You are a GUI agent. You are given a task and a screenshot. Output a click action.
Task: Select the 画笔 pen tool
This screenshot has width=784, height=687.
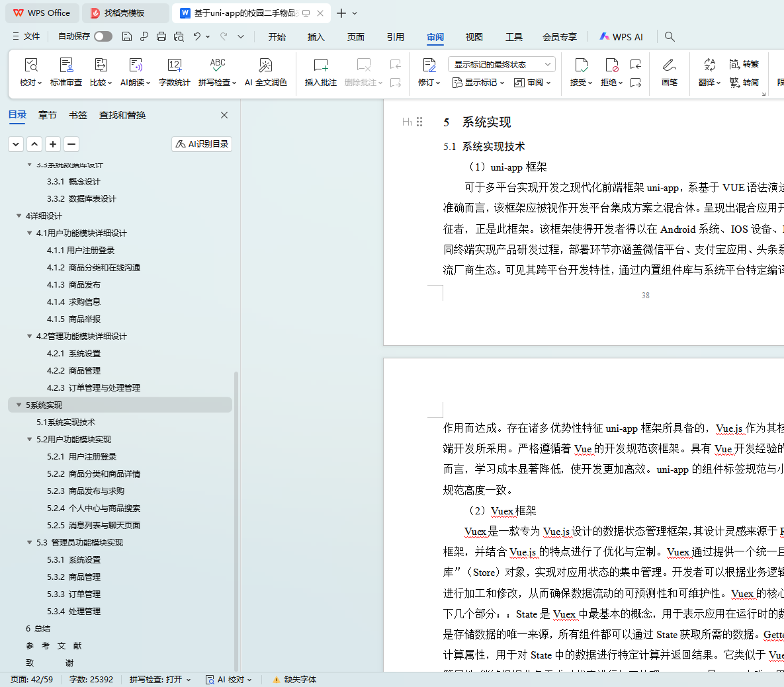[x=669, y=71]
